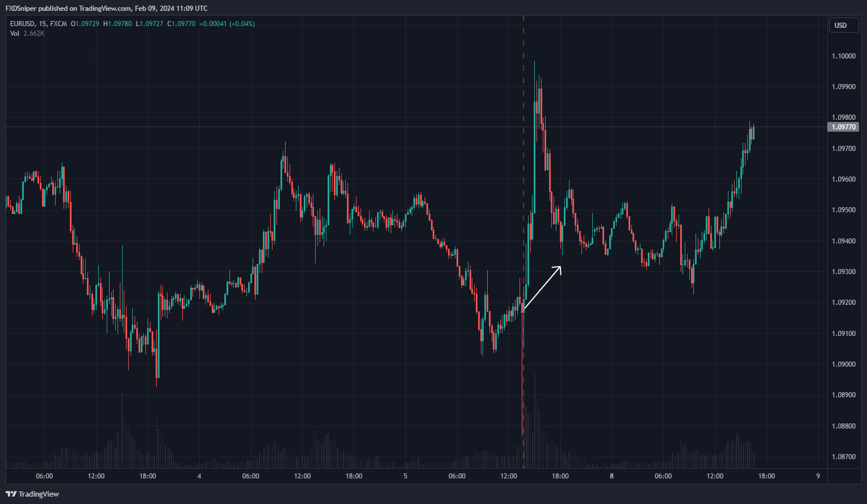Click the highlighted 1.09770 current price label
867x504 pixels.
coord(843,127)
